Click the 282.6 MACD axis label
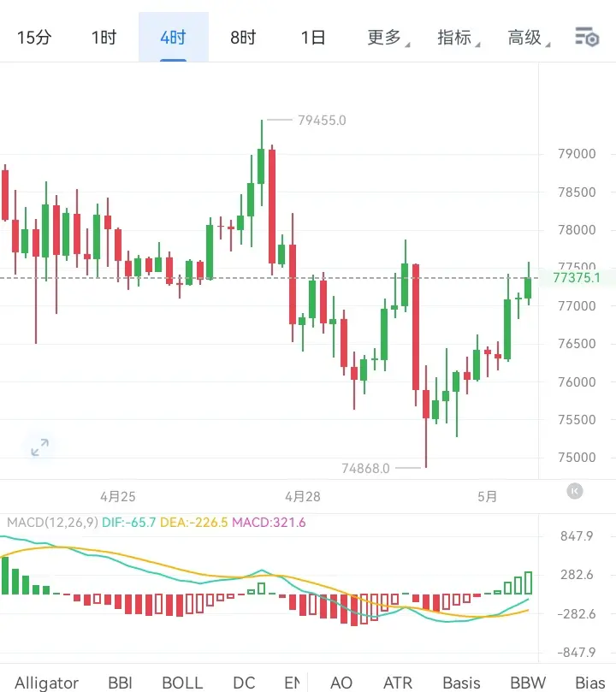This screenshot has width=616, height=692. [x=577, y=575]
